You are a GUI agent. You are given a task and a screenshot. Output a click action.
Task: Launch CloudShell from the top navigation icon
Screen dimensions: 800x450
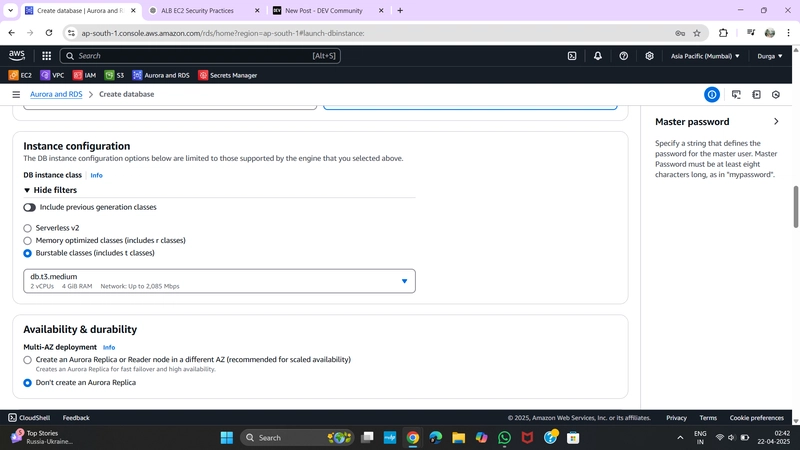point(572,56)
